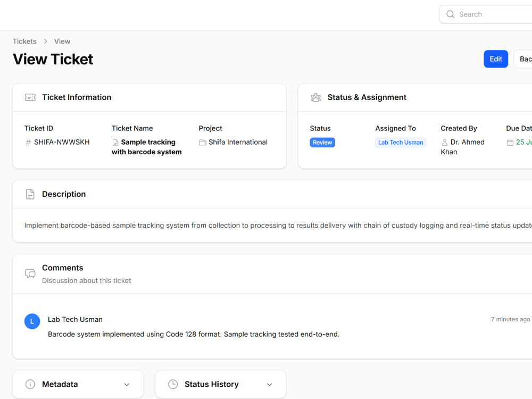Click the Lab Tech Usman assignee badge
The width and height of the screenshot is (532, 399).
pos(401,143)
